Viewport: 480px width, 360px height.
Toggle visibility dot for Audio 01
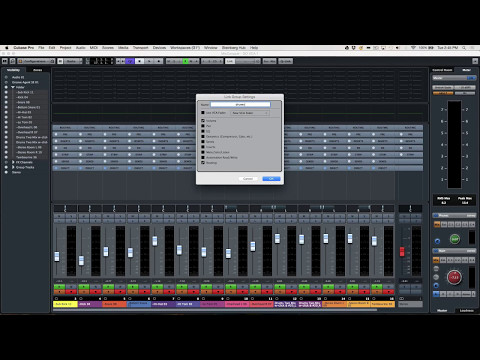(6, 77)
